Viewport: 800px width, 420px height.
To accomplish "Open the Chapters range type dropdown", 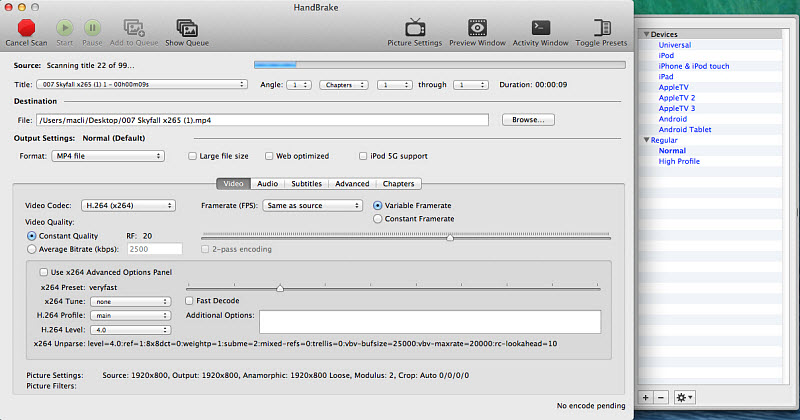I will click(x=344, y=85).
